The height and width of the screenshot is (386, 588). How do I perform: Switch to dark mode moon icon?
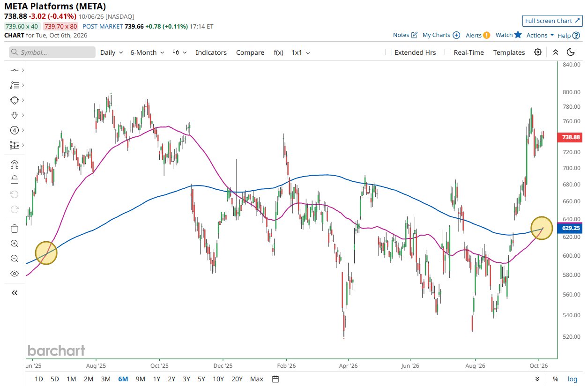coord(571,52)
